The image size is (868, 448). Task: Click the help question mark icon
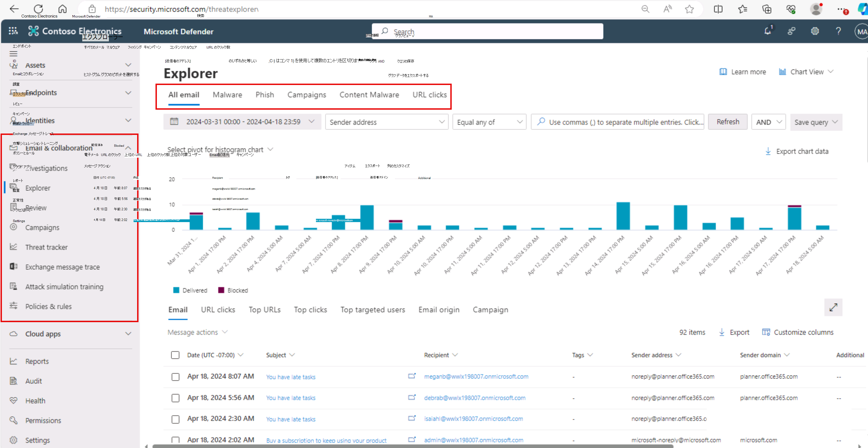pyautogui.click(x=838, y=31)
